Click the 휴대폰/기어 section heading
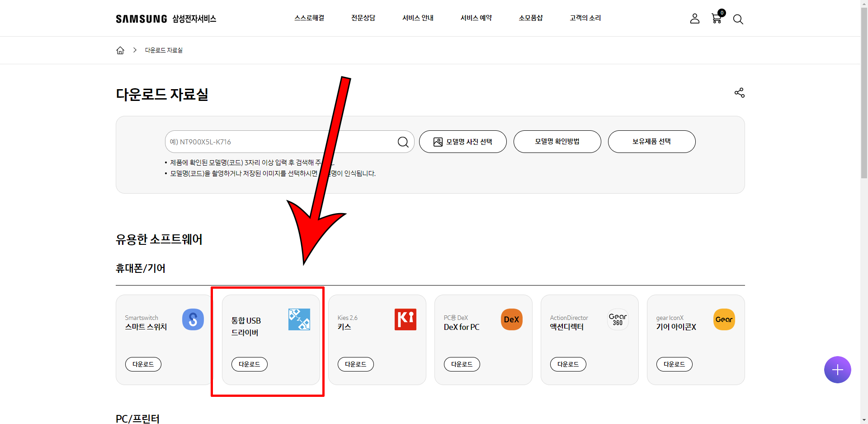The width and height of the screenshot is (868, 424). pos(141,268)
